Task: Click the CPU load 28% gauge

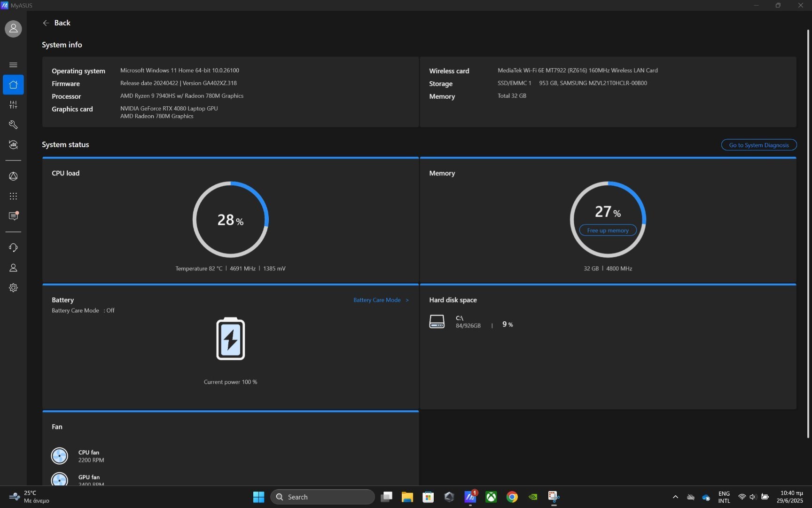Action: (x=230, y=219)
